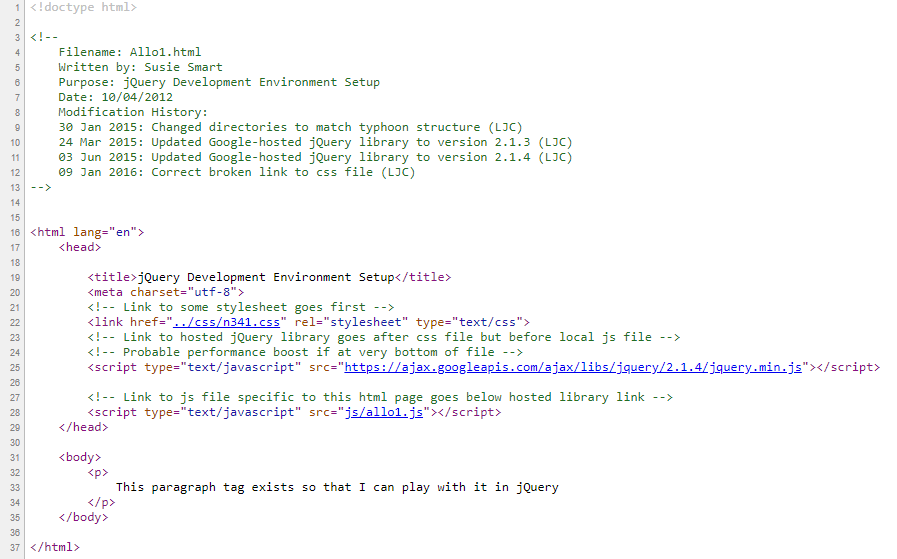The width and height of the screenshot is (897, 559).
Task: Click the opening p tag on line 32
Action: click(x=98, y=472)
